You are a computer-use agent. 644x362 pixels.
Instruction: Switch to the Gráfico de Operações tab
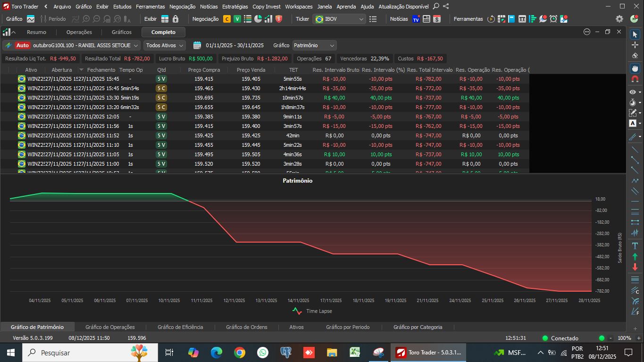tap(110, 327)
